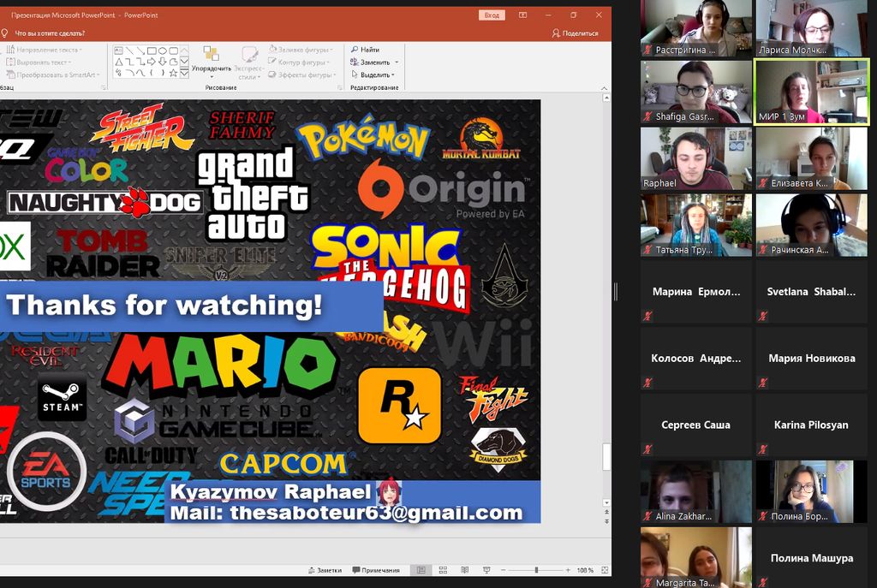Click the Share (Поделиться) button
This screenshot has width=877, height=588.
[575, 33]
